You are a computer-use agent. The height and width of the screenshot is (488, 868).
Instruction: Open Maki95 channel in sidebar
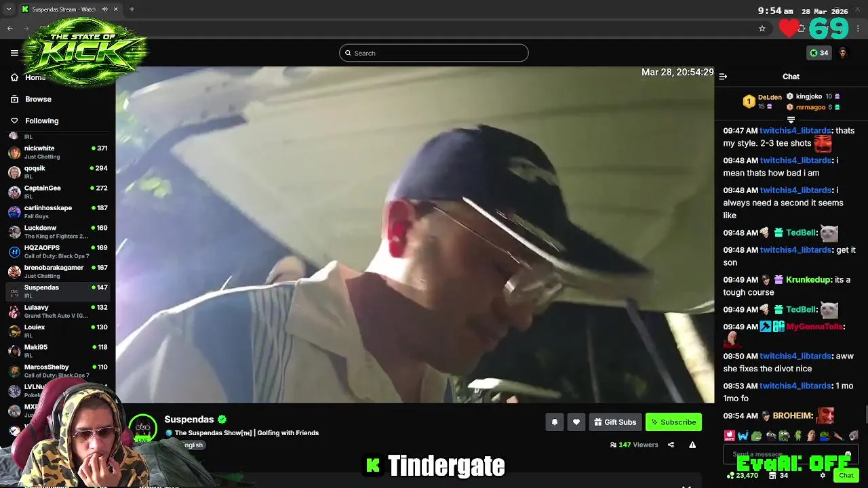(58, 351)
